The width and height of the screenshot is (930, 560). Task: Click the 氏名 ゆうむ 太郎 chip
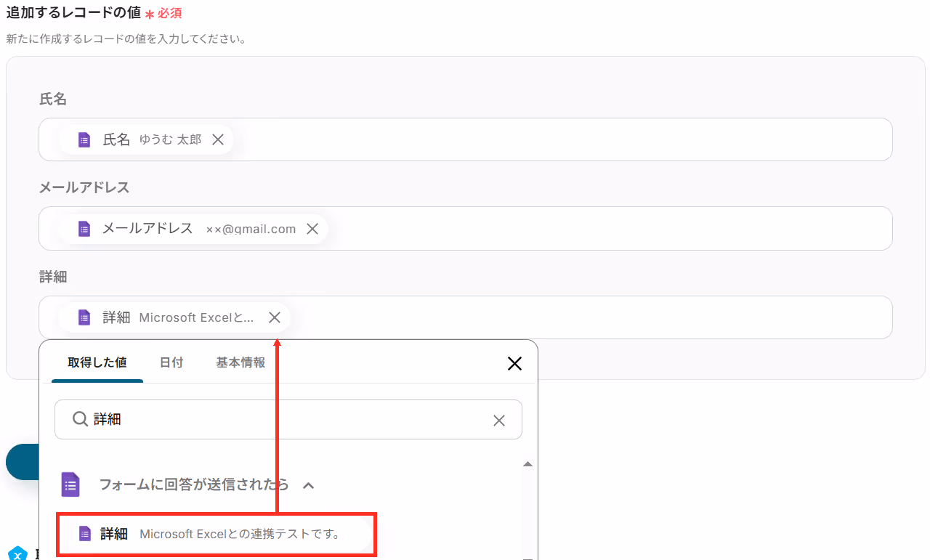tap(145, 139)
